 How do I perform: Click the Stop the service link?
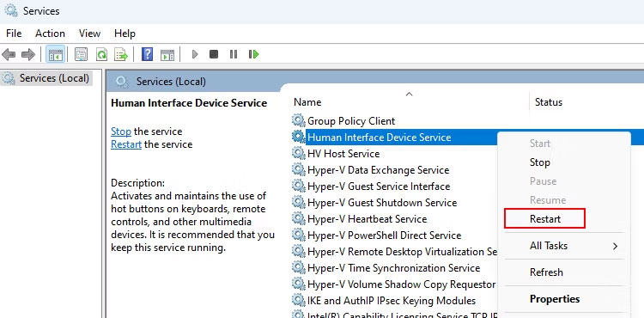(x=121, y=131)
